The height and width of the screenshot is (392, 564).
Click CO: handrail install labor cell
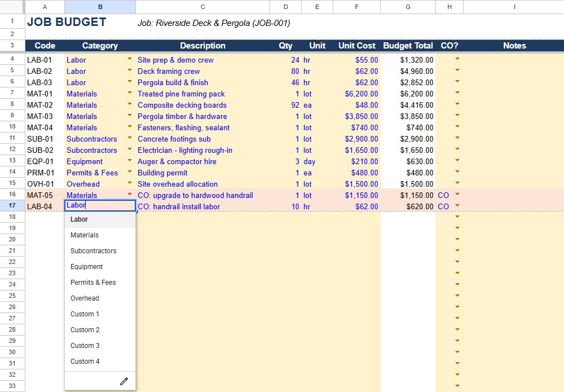click(x=202, y=206)
